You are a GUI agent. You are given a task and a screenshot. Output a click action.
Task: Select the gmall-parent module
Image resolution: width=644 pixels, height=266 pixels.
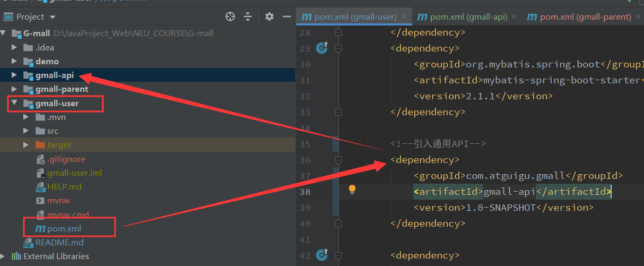coord(62,89)
